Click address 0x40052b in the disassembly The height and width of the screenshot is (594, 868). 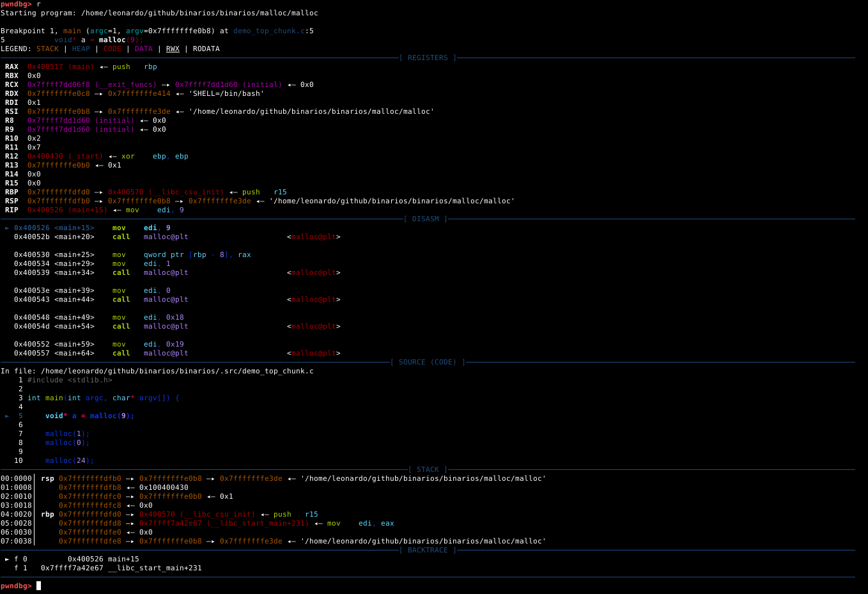(x=31, y=237)
